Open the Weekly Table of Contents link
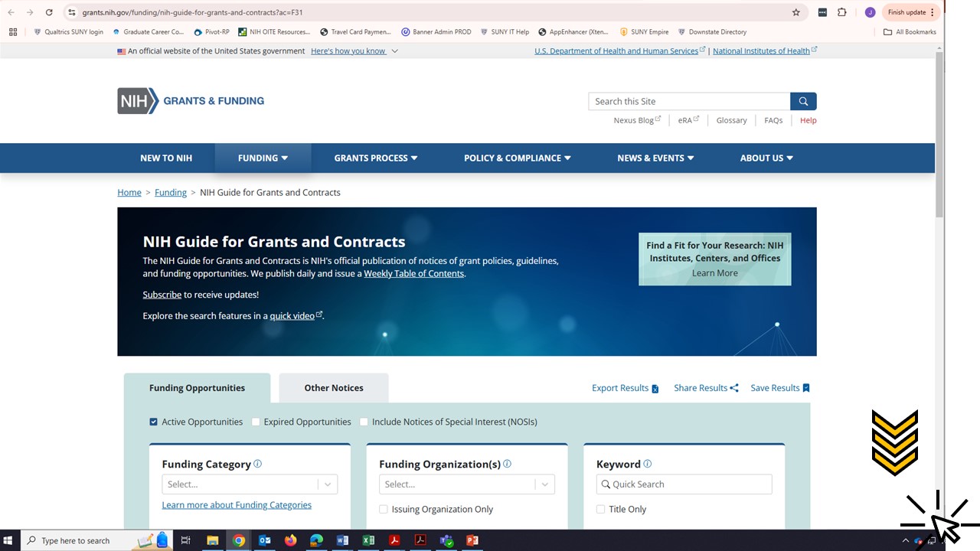Screen dimensions: 980x551 coord(413,273)
